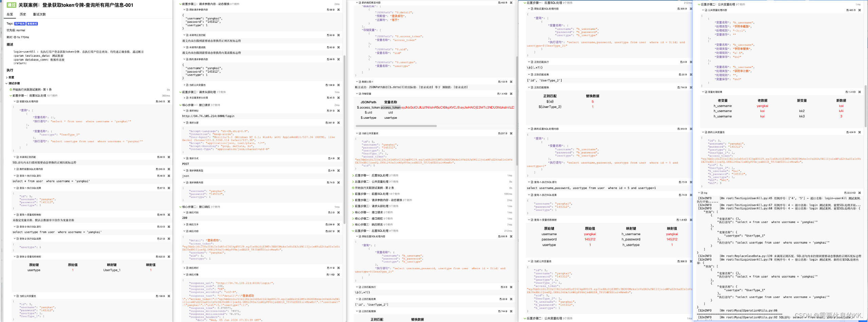The width and height of the screenshot is (868, 322).
Task: Click the POST value under 请求方式
Action: [186, 164]
